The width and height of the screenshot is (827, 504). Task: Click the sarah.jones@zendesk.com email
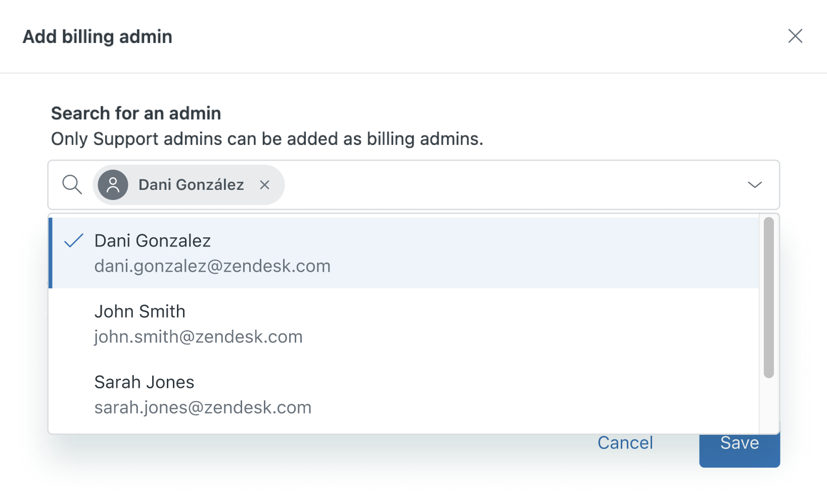203,408
